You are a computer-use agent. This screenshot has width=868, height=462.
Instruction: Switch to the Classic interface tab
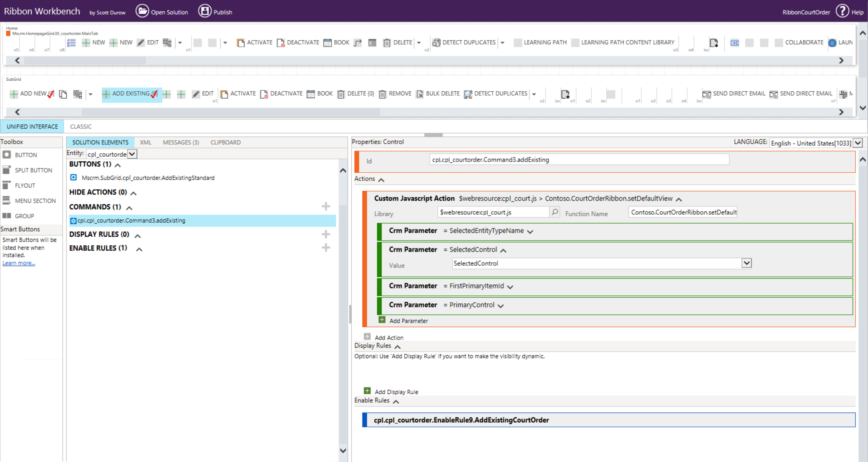coord(81,126)
